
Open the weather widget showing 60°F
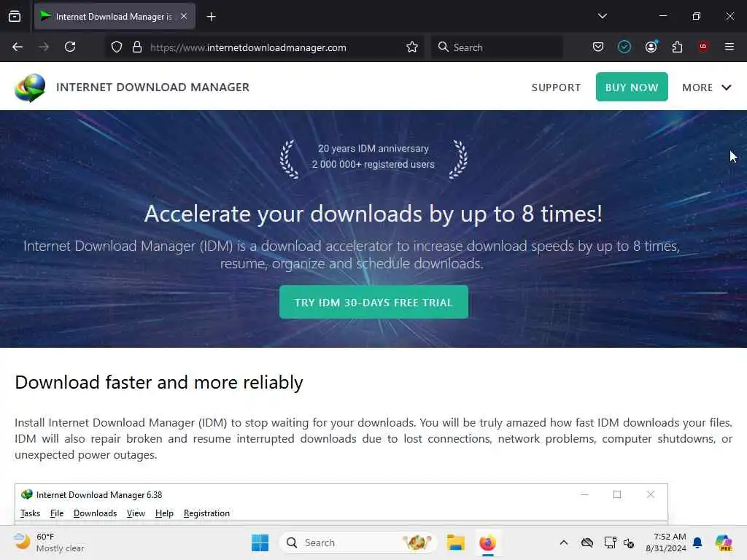(49, 542)
